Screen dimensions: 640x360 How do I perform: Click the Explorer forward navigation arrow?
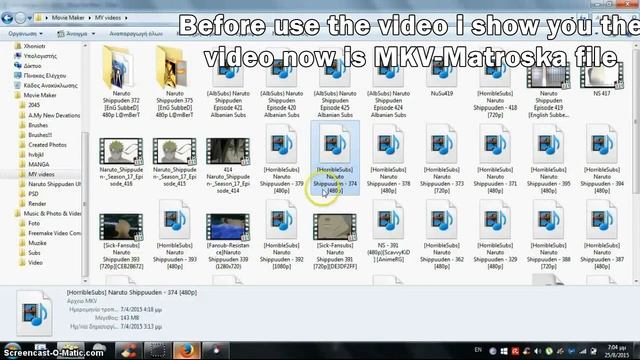point(20,18)
